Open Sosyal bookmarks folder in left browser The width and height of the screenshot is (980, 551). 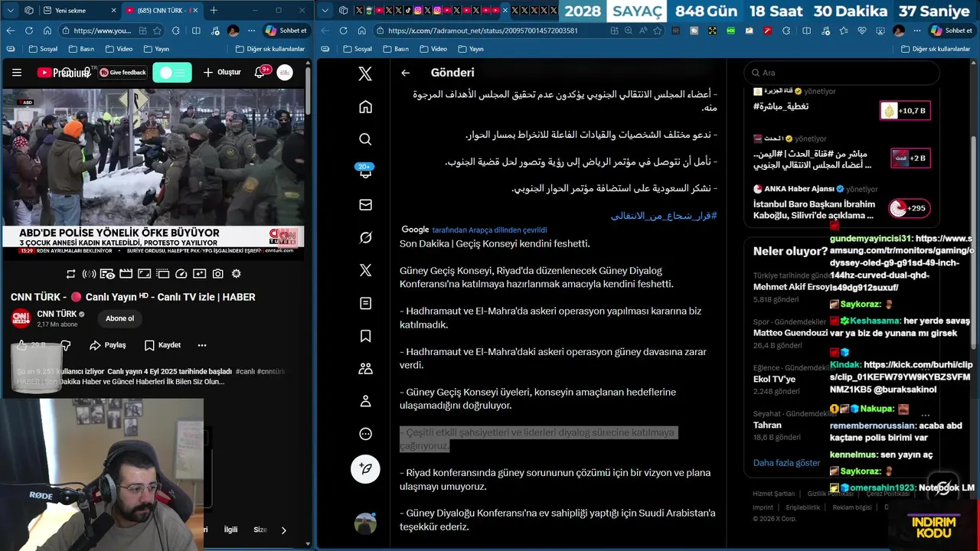click(x=43, y=49)
